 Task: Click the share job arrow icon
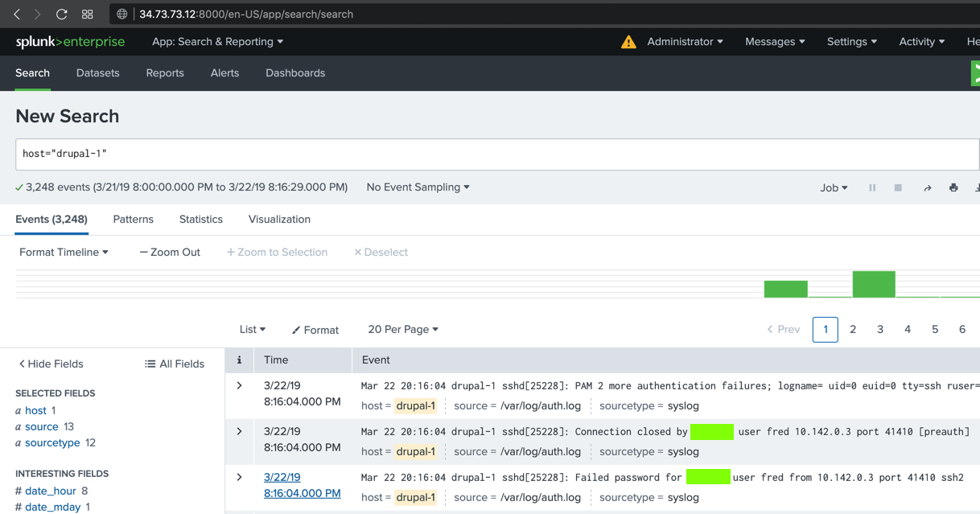(927, 187)
